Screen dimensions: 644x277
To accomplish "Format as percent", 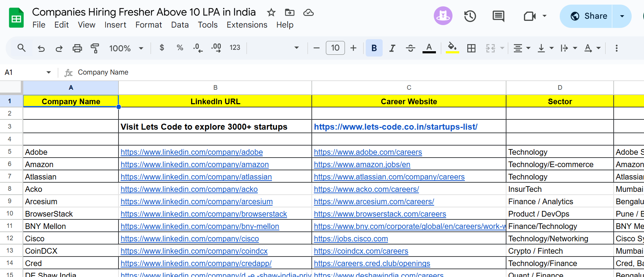I will pyautogui.click(x=180, y=48).
